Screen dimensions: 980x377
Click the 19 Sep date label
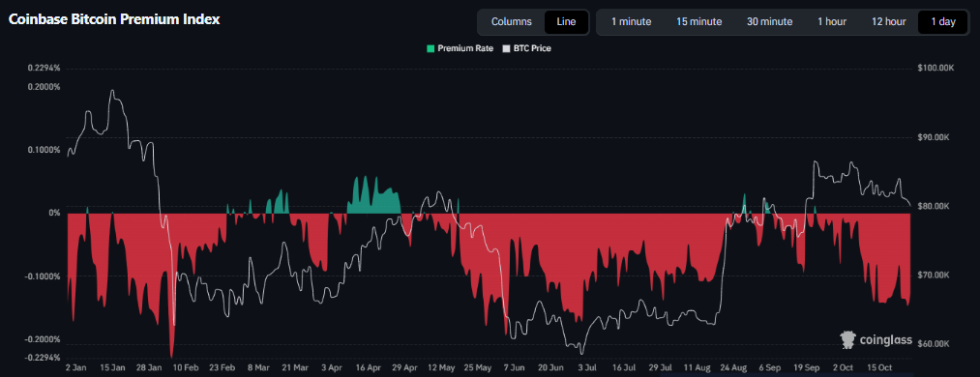(808, 368)
